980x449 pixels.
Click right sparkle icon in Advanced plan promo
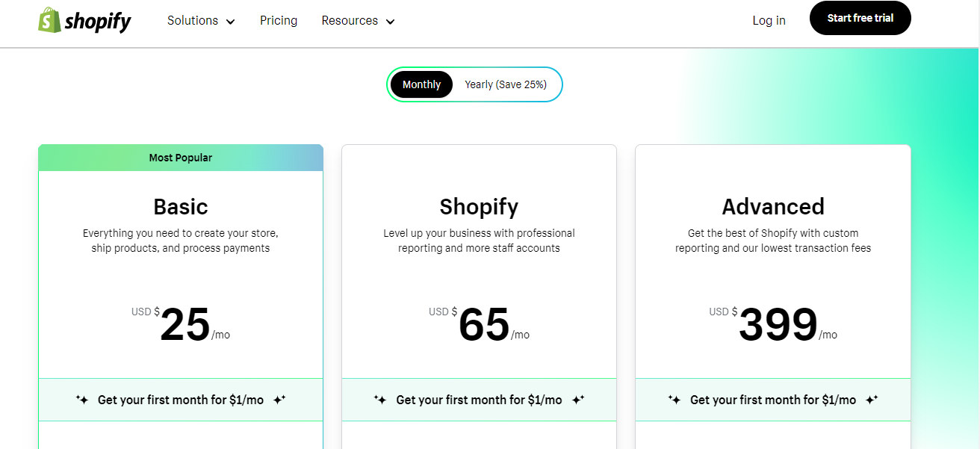872,400
